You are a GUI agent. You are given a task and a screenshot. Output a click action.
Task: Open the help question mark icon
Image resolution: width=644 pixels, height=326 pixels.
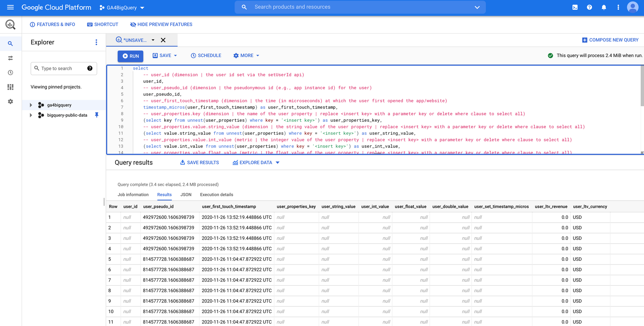[589, 7]
